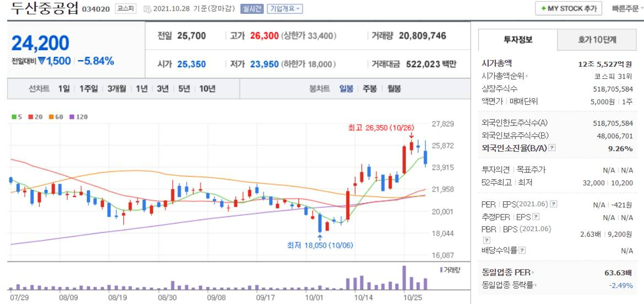Image resolution: width=644 pixels, height=304 pixels.
Task: Click the stock code 034020
Action: point(96,9)
